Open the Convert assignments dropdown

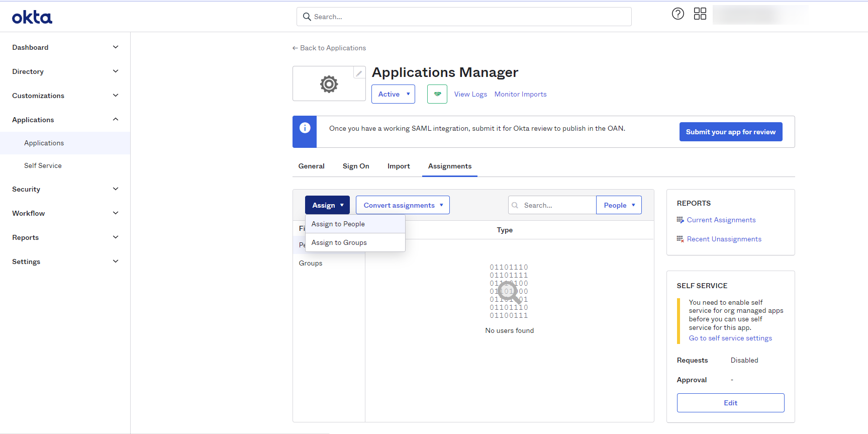(x=402, y=205)
